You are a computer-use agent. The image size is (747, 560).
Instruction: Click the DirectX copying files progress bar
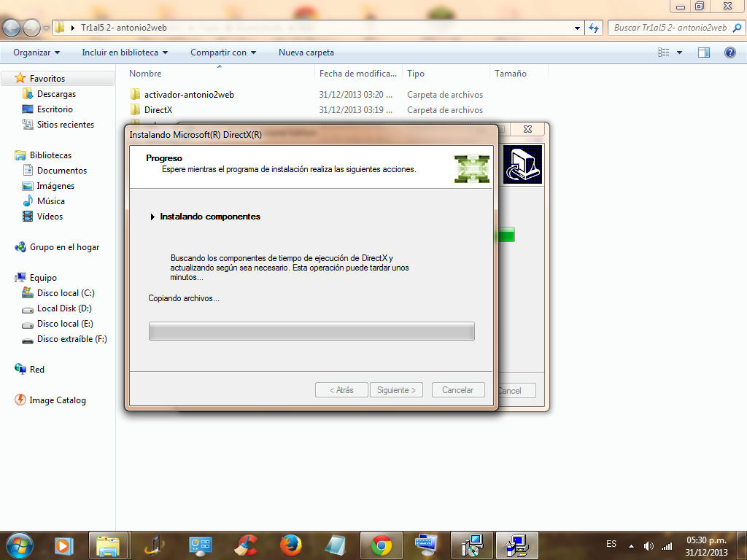[311, 331]
